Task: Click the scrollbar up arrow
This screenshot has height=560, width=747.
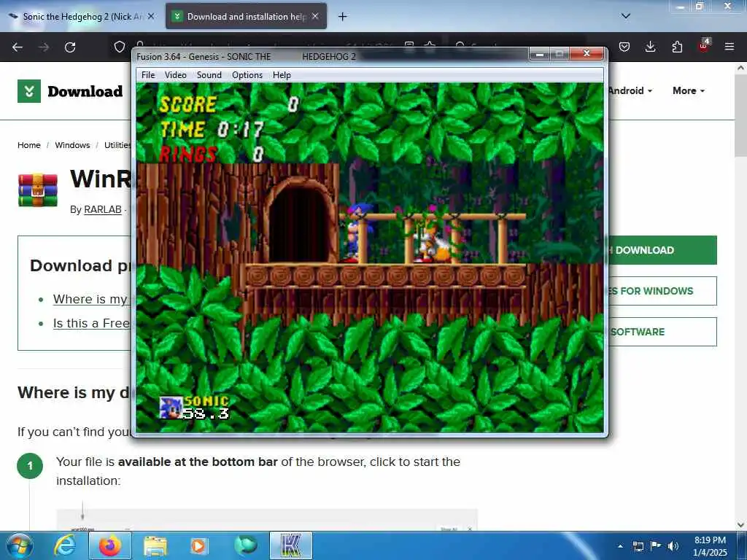Action: [x=741, y=68]
